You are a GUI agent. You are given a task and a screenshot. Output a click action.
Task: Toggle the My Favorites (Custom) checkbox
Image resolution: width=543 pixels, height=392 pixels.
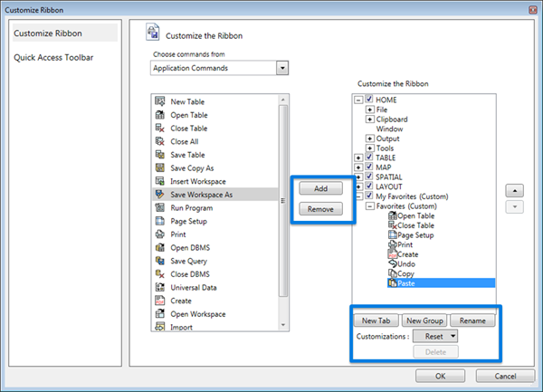369,196
